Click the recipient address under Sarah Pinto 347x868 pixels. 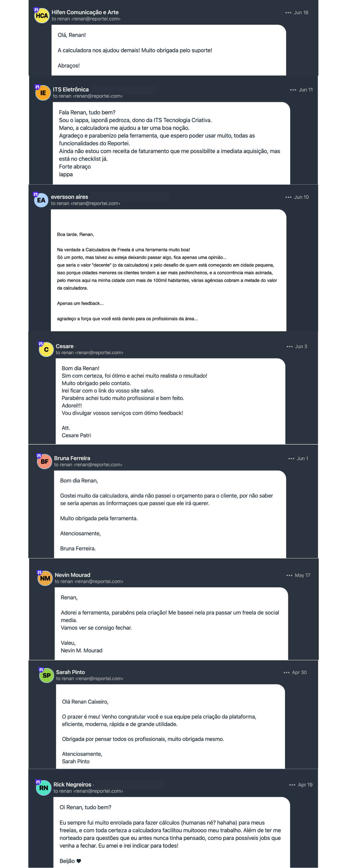tap(90, 678)
